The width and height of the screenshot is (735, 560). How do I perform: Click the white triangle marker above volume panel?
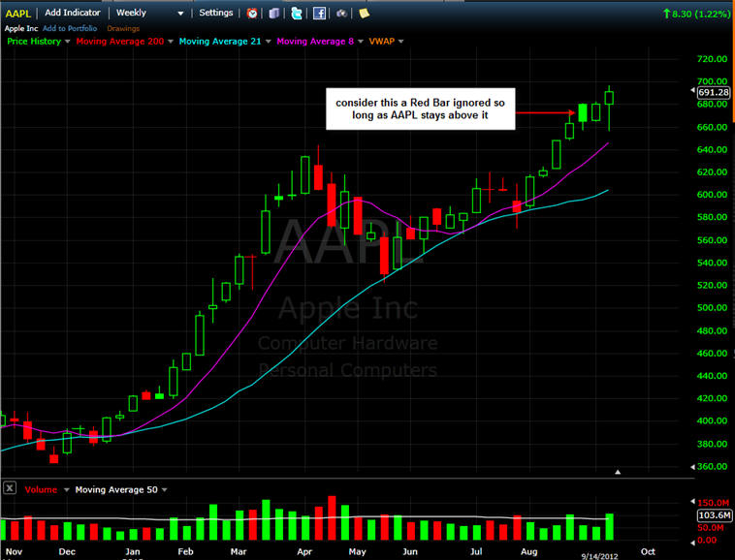click(x=618, y=472)
